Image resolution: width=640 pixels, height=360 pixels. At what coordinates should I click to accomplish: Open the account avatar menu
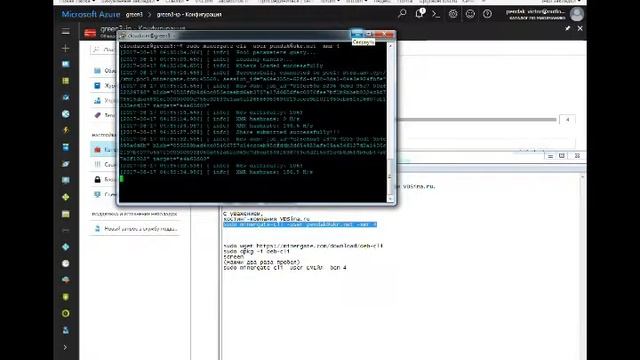click(x=577, y=14)
